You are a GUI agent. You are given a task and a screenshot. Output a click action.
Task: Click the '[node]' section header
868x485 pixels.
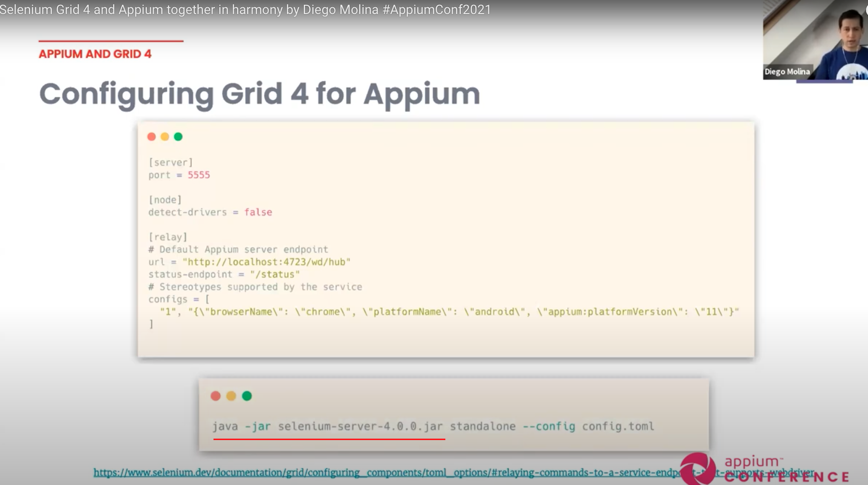[x=165, y=200]
